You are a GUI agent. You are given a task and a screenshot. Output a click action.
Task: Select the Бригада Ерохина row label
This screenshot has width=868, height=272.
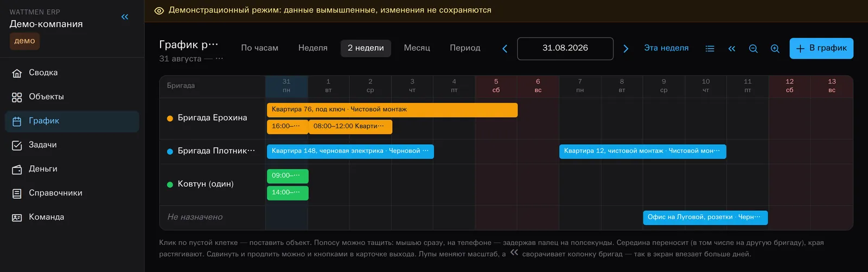[x=212, y=118]
